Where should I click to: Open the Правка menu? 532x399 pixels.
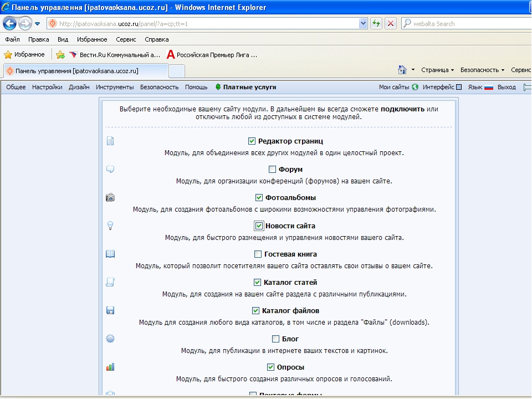click(38, 39)
